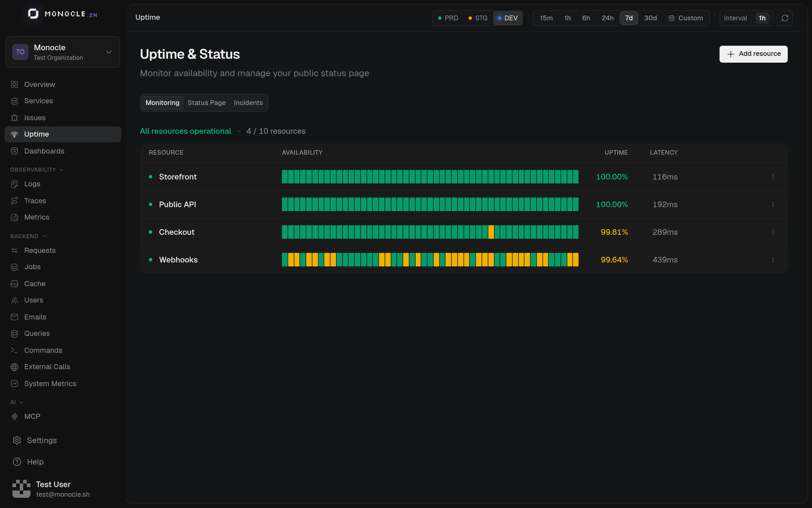Viewport: 812px width, 508px height.
Task: Open Uptime in the sidebar
Action: pyautogui.click(x=63, y=134)
